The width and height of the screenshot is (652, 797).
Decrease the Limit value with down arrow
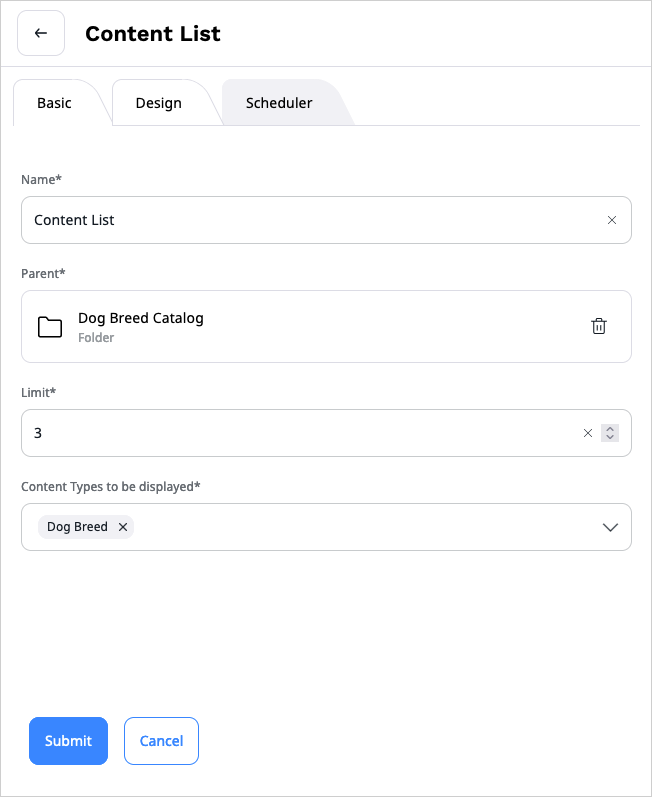pyautogui.click(x=610, y=438)
